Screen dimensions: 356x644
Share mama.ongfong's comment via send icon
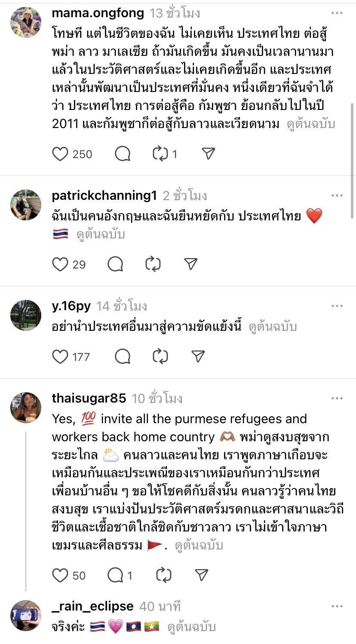pyautogui.click(x=209, y=154)
